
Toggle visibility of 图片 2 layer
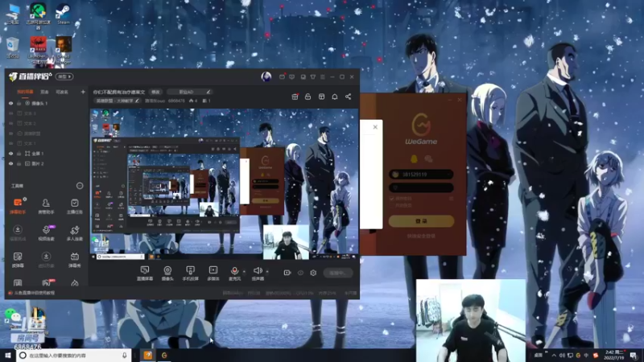[11, 163]
